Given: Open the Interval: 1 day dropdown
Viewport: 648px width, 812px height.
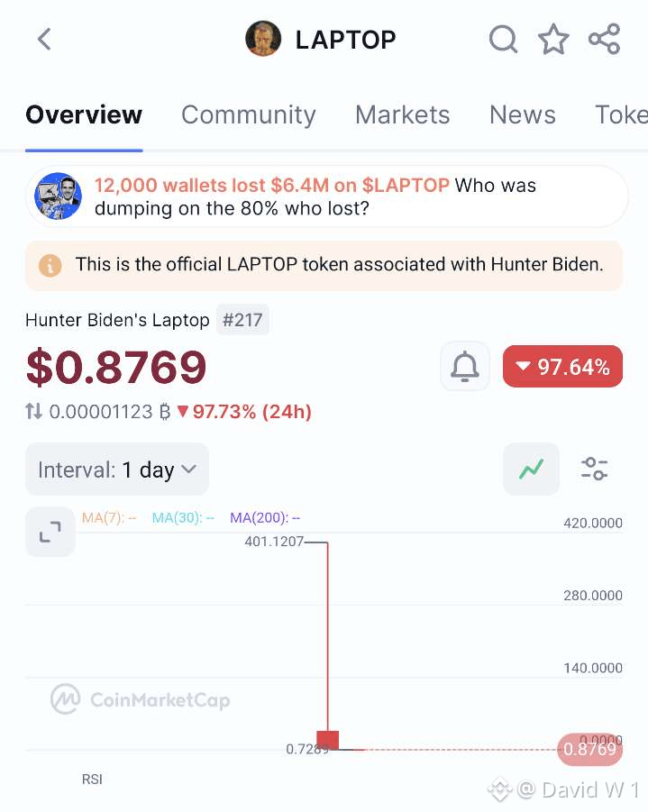Looking at the screenshot, I should pyautogui.click(x=117, y=470).
